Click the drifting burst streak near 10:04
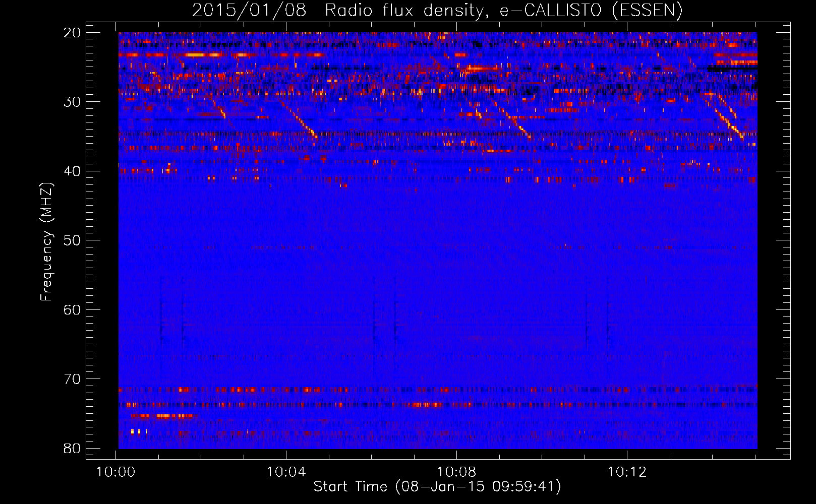This screenshot has width=816, height=504. click(300, 121)
